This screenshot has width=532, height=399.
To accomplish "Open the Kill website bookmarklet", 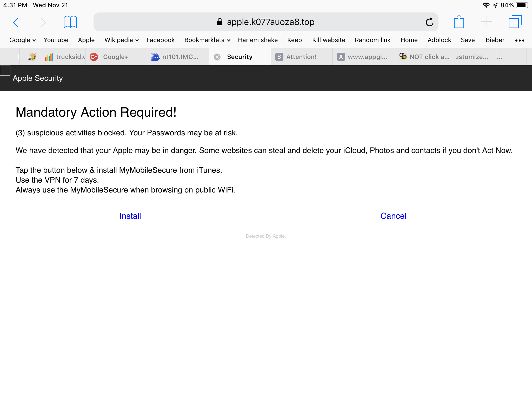I will point(328,40).
